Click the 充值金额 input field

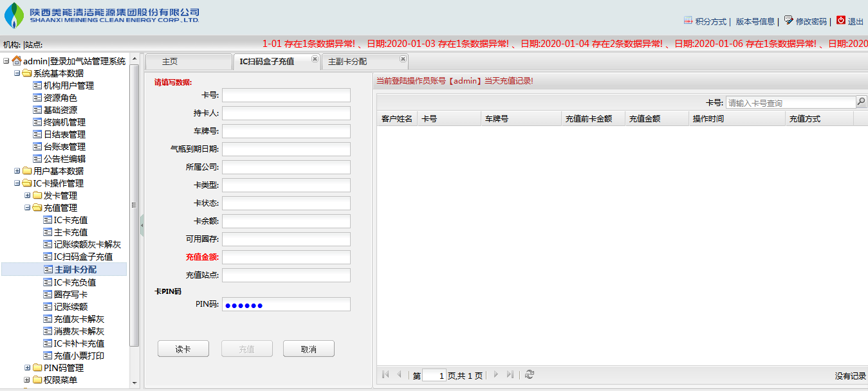[286, 257]
